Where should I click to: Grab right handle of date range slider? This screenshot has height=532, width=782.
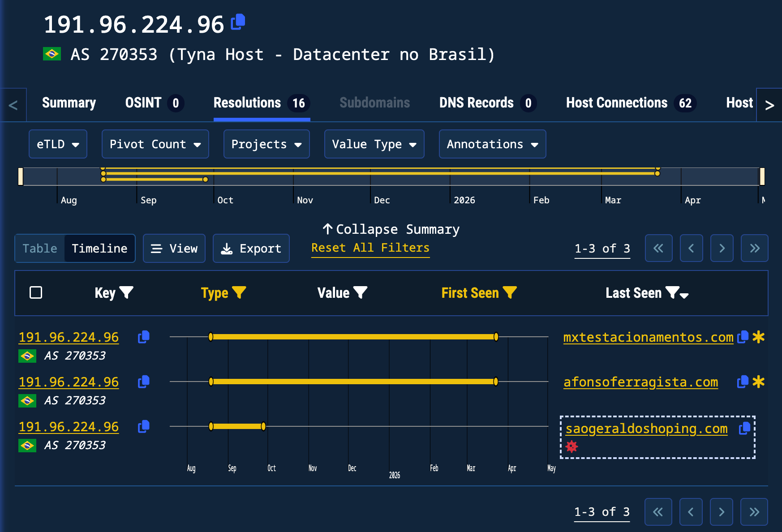(762, 176)
